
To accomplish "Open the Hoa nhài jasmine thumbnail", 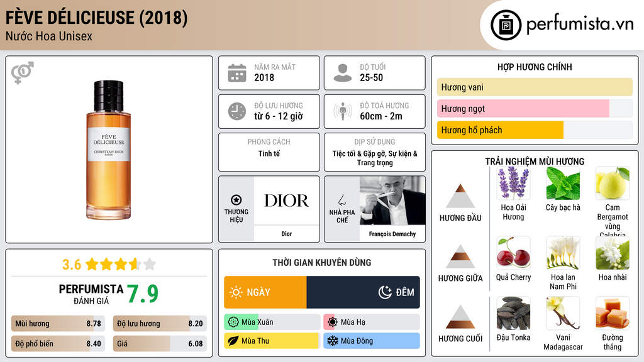I will (613, 253).
